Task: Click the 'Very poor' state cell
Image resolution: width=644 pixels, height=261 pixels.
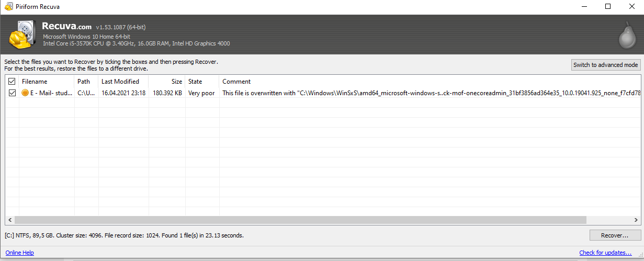Action: [x=201, y=93]
